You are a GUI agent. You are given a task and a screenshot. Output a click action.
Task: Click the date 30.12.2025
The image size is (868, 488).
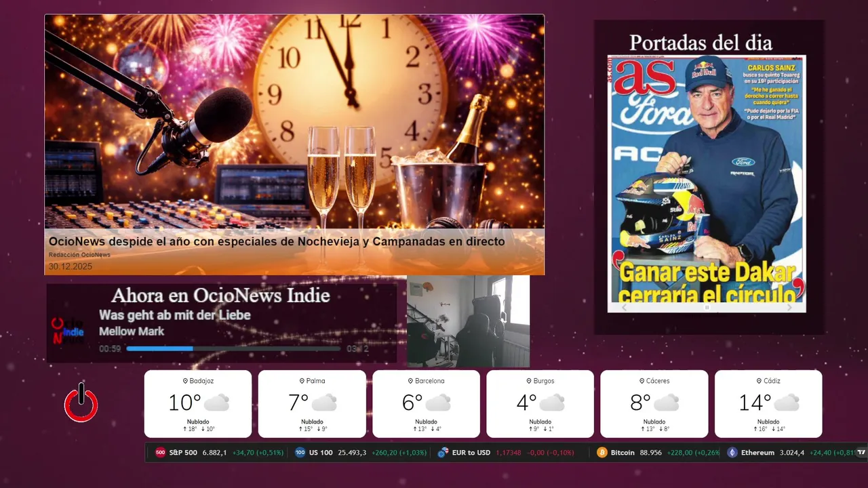pyautogui.click(x=70, y=266)
